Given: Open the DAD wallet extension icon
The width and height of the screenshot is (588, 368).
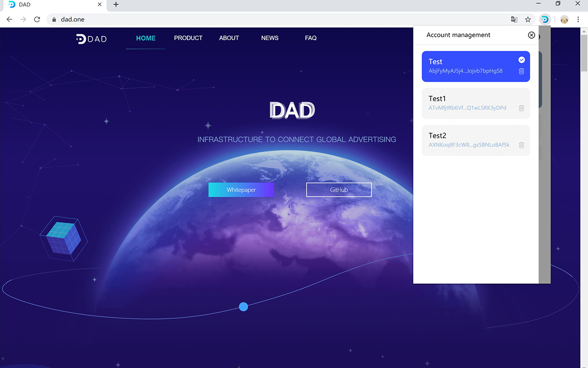Looking at the screenshot, I should [x=544, y=19].
